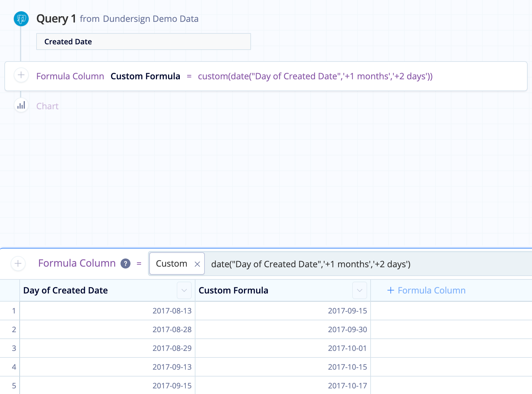Select the Custom Formula pipeline step

click(145, 76)
